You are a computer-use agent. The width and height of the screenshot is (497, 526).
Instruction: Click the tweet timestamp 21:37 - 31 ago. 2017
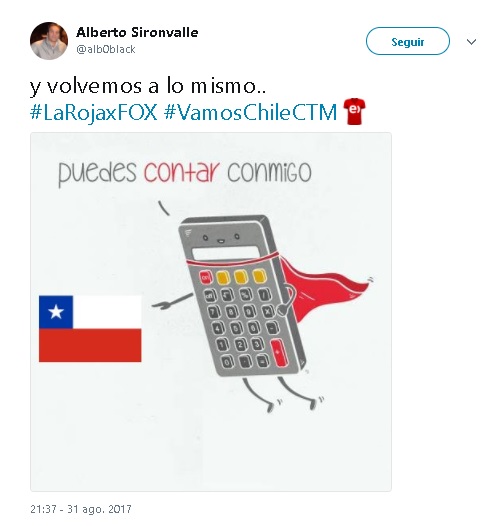point(81,509)
